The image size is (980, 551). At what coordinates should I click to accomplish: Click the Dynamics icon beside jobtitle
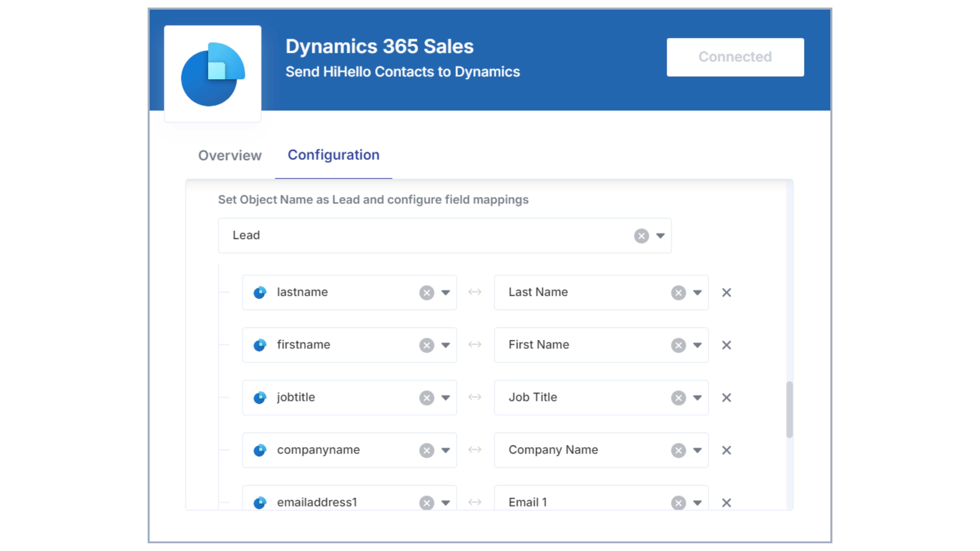260,397
